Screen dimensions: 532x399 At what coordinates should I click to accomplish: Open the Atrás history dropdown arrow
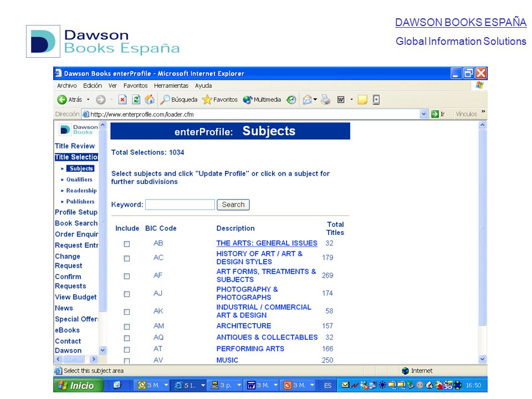click(88, 100)
